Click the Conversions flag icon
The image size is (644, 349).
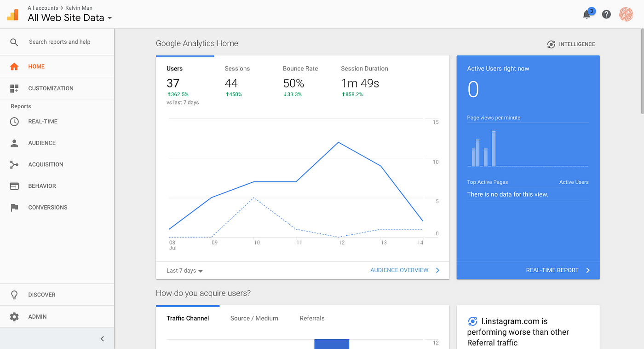[14, 208]
